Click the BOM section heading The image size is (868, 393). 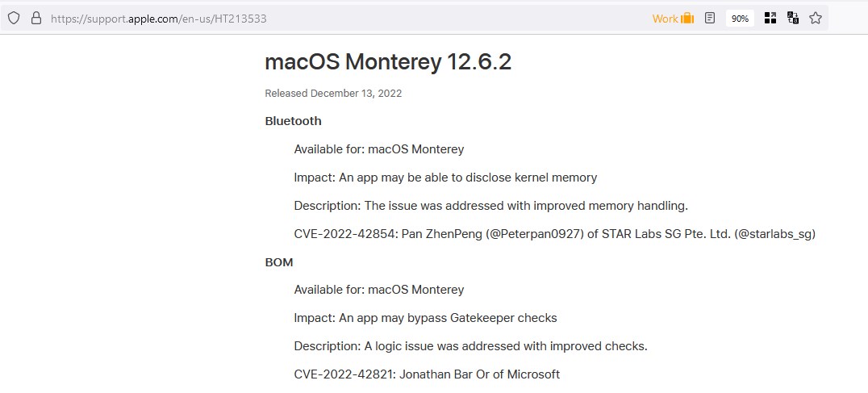tap(279, 262)
